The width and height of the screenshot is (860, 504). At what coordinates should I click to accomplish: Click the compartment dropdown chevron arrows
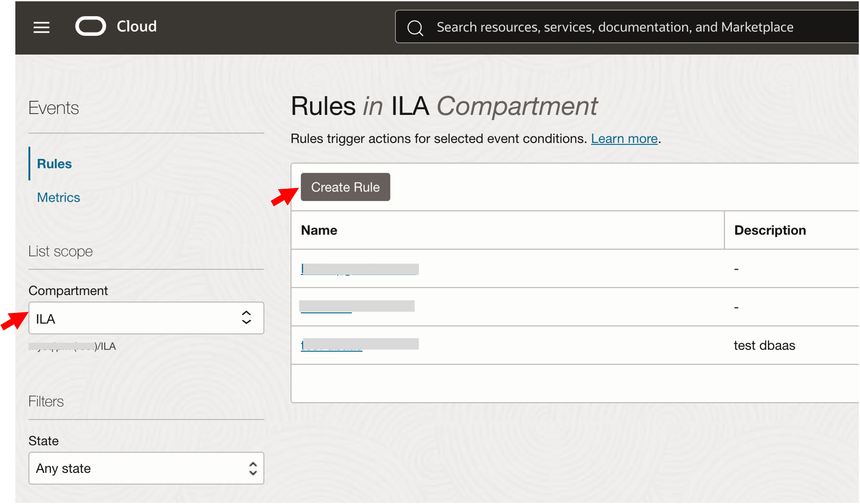coord(246,317)
